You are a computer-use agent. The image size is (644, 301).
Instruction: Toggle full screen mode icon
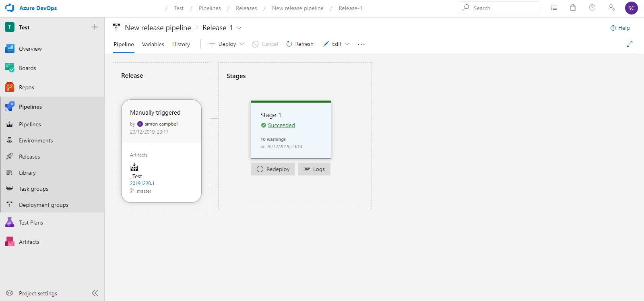pos(630,44)
